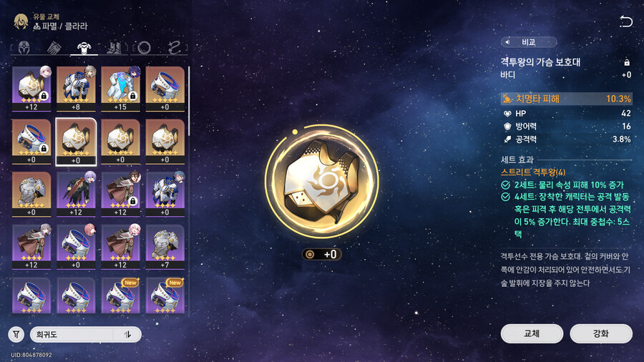Select the +8 blue coat relic
644x362 pixels.
[76, 89]
